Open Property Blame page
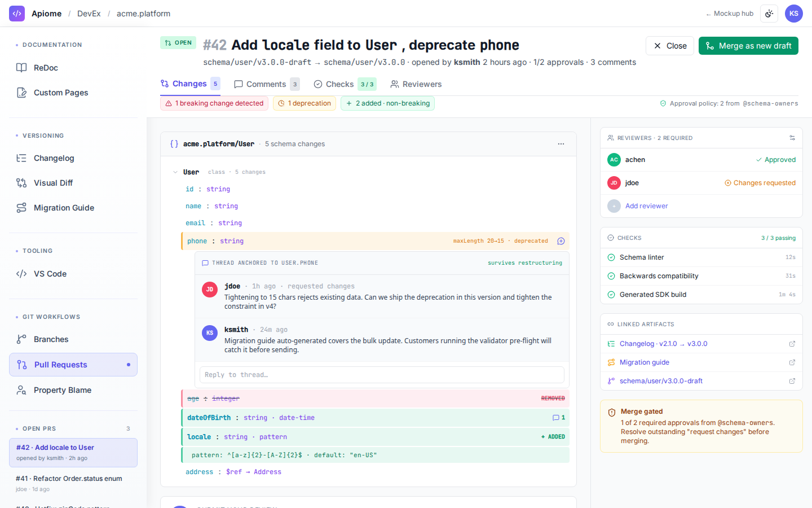Image resolution: width=812 pixels, height=508 pixels. coord(73,390)
